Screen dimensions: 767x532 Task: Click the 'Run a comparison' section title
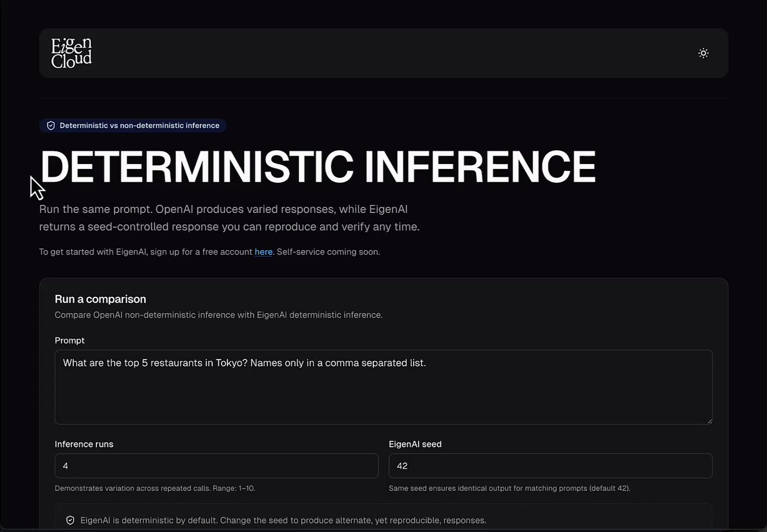(100, 299)
